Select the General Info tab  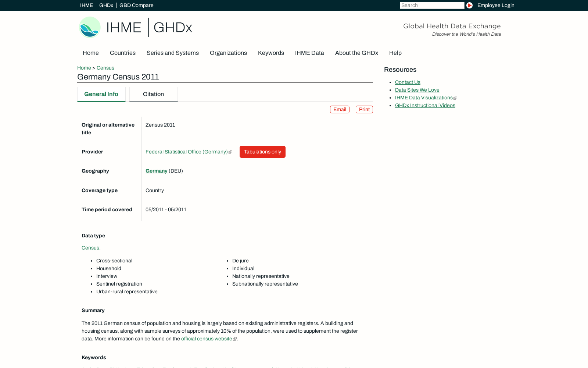pos(101,94)
